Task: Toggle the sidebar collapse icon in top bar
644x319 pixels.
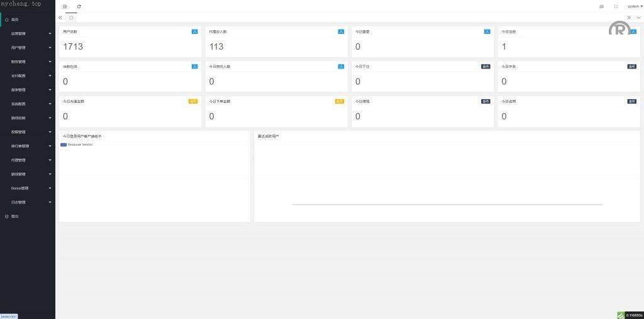Action: [65, 6]
